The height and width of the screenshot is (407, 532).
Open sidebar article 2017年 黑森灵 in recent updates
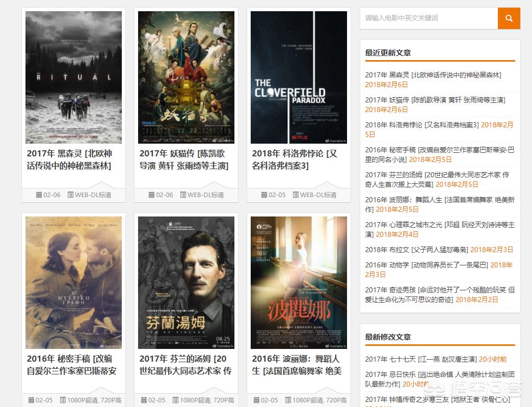[433, 75]
